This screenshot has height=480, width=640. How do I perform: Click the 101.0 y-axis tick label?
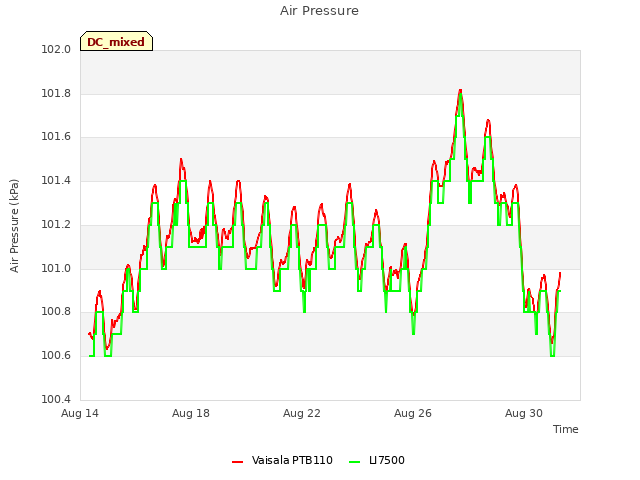[x=56, y=269]
